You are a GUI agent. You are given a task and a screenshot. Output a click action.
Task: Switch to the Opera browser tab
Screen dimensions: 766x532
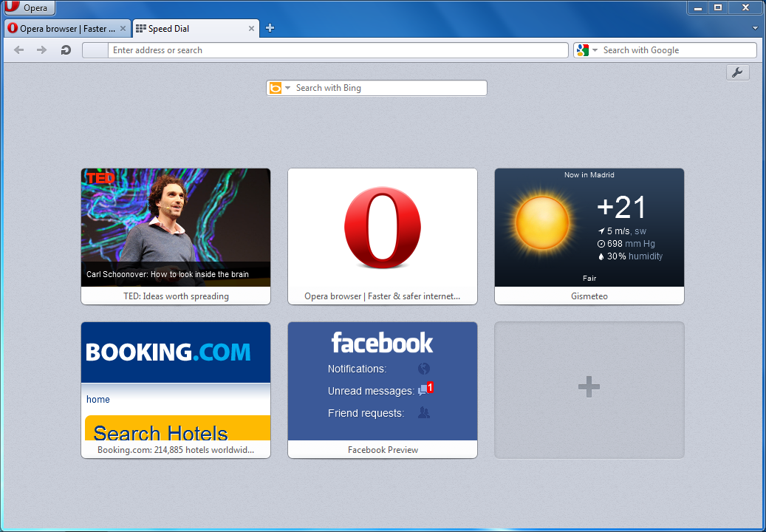click(63, 29)
